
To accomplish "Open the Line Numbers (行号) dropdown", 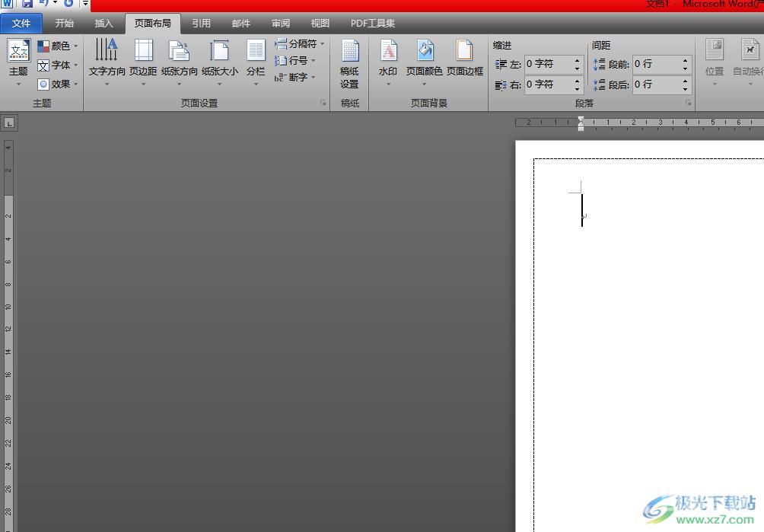I will (x=295, y=60).
